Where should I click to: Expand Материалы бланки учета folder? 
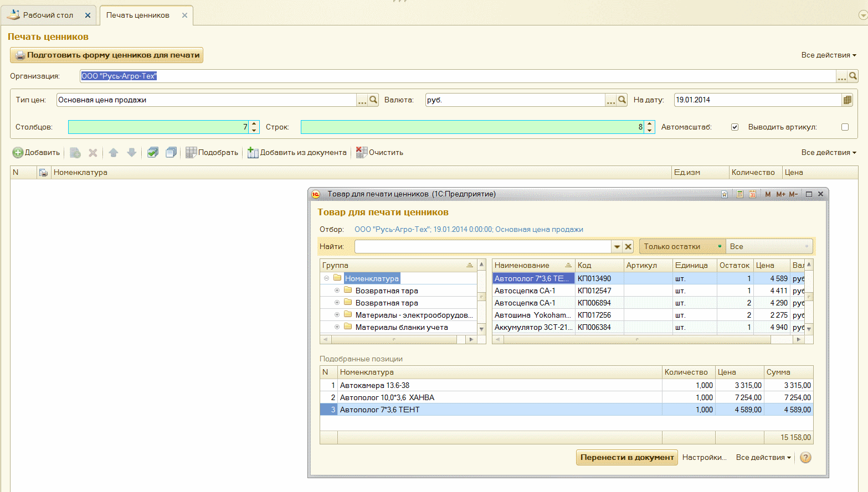[337, 327]
